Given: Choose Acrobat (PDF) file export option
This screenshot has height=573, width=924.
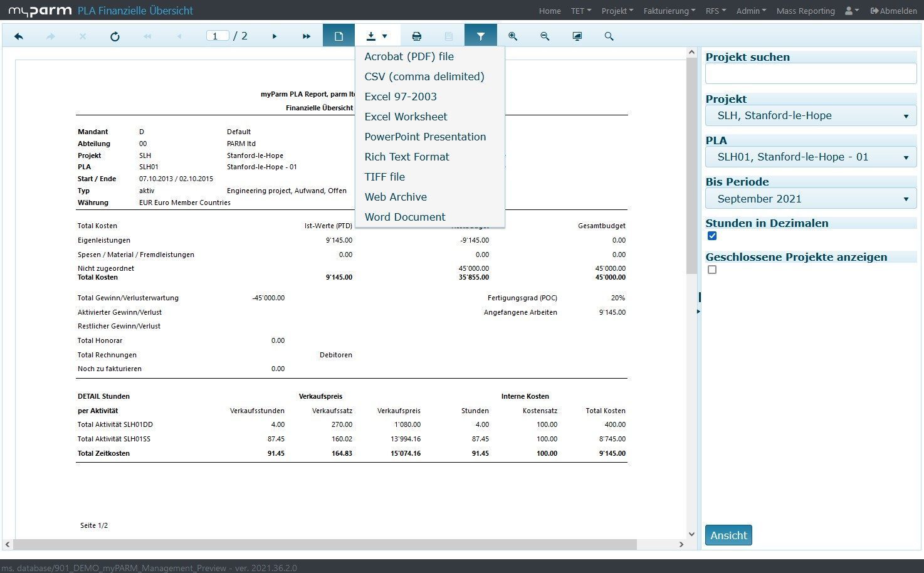Looking at the screenshot, I should point(409,56).
